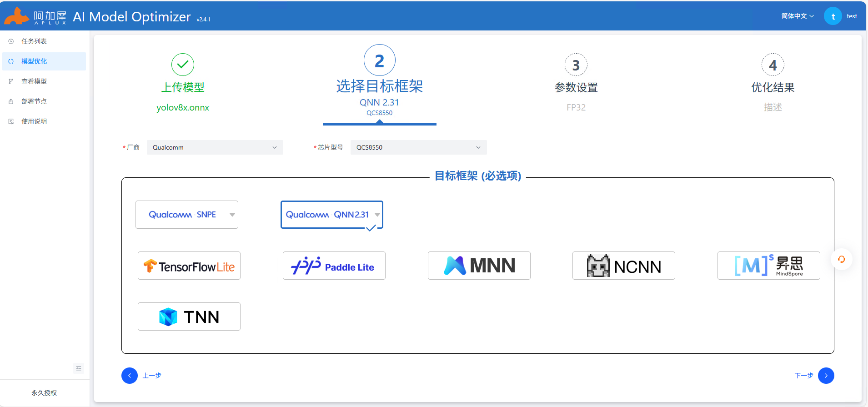The width and height of the screenshot is (868, 407).
Task: Click the 上一步 link
Action: (152, 376)
